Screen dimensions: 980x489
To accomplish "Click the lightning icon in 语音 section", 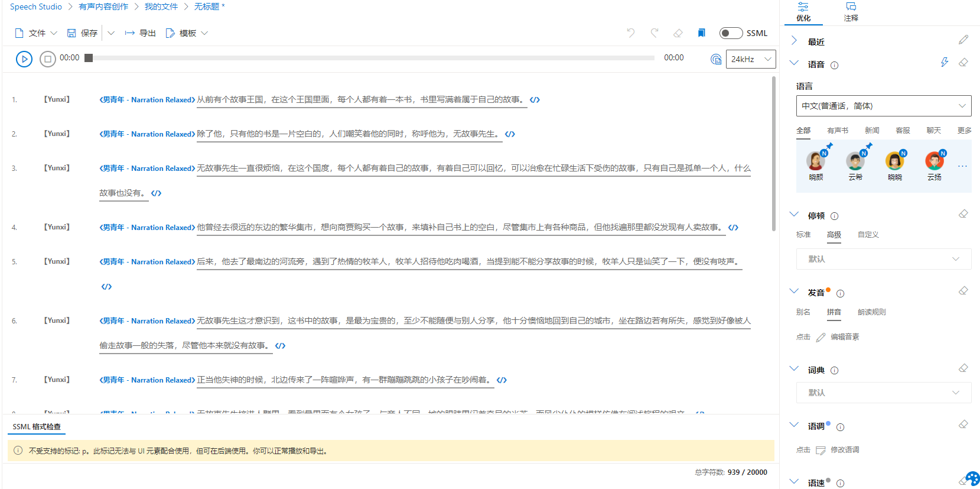I will [x=945, y=63].
